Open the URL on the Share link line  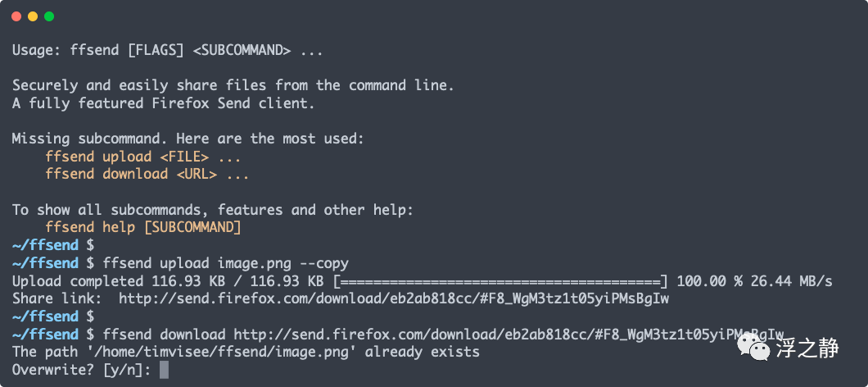coord(393,299)
